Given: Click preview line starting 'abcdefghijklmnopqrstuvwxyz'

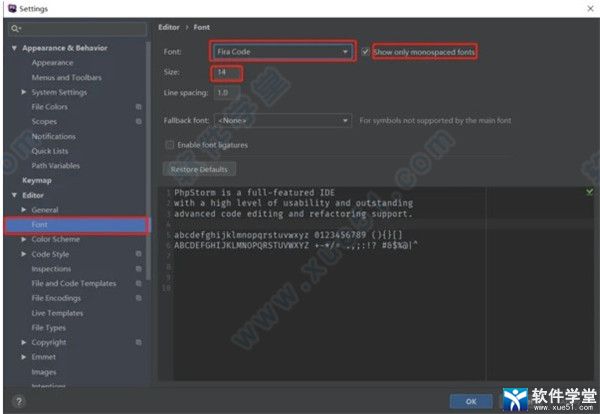Looking at the screenshot, I should [x=288, y=235].
